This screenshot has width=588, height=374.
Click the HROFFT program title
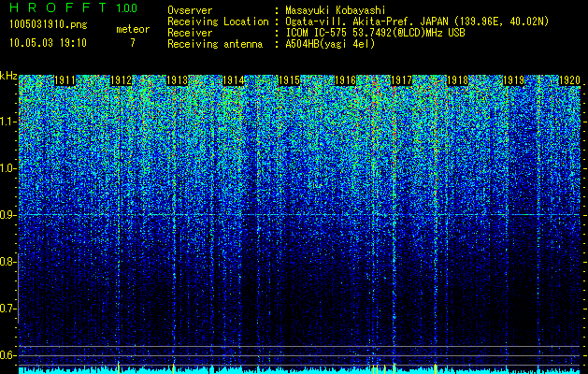click(58, 7)
